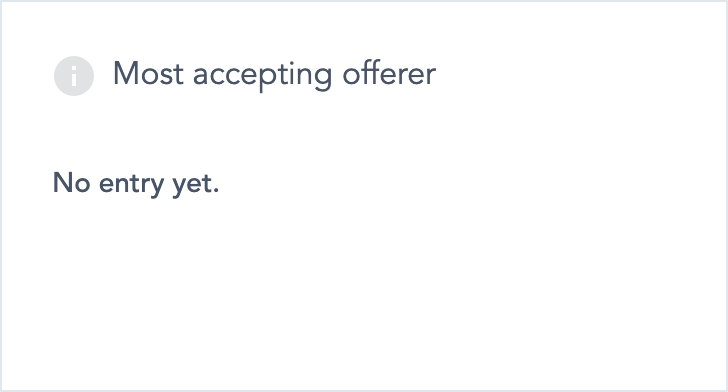The height and width of the screenshot is (392, 728).
Task: Reveal the explanation with the information icon
Action: 74,76
